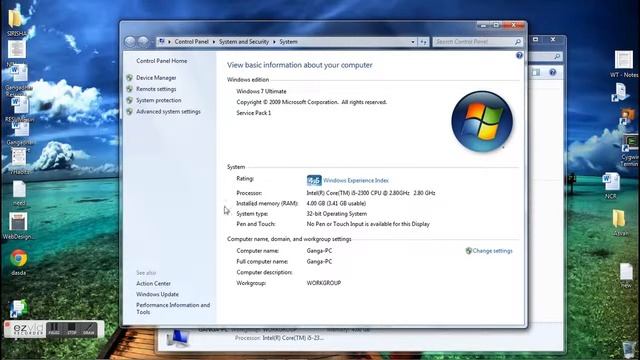Click the preview pane icon in background window
640x360 pixels.
536,72
